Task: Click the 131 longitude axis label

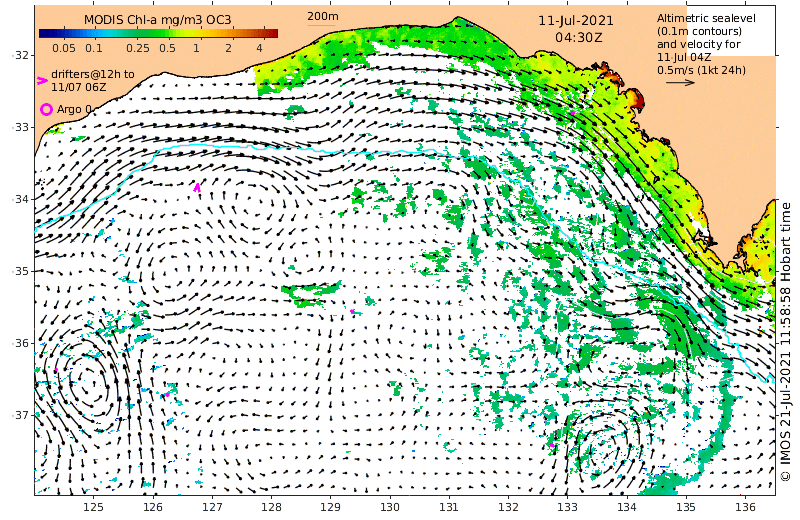Action: 449,507
